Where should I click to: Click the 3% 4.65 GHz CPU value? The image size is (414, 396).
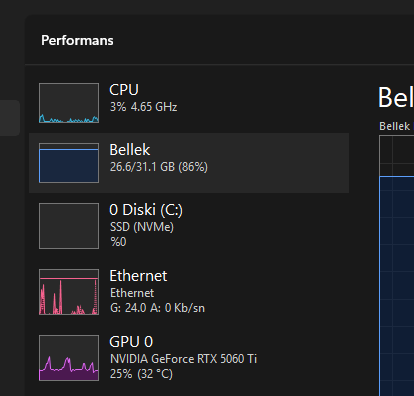144,107
